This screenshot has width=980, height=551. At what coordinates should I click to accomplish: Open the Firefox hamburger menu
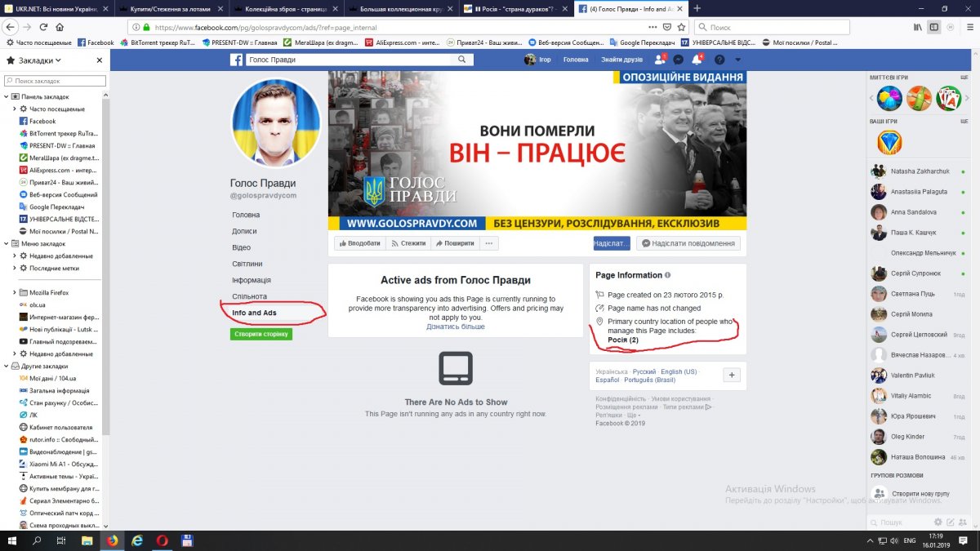969,27
